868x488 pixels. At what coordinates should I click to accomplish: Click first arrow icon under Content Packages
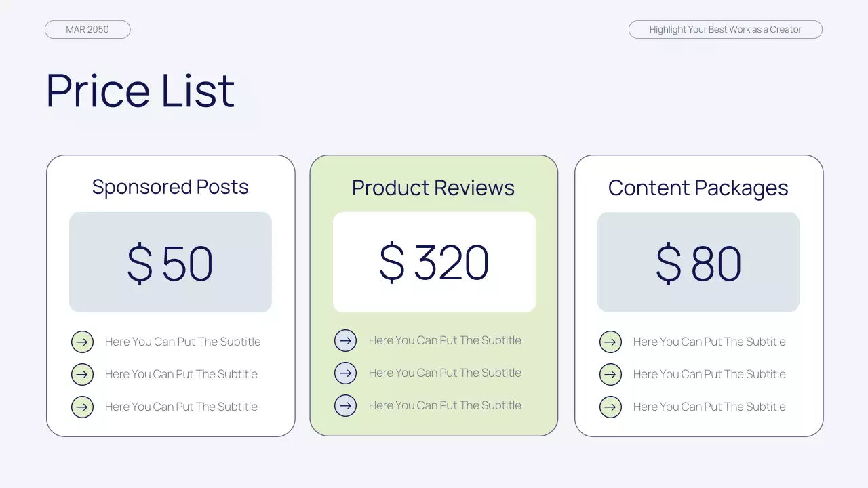610,342
